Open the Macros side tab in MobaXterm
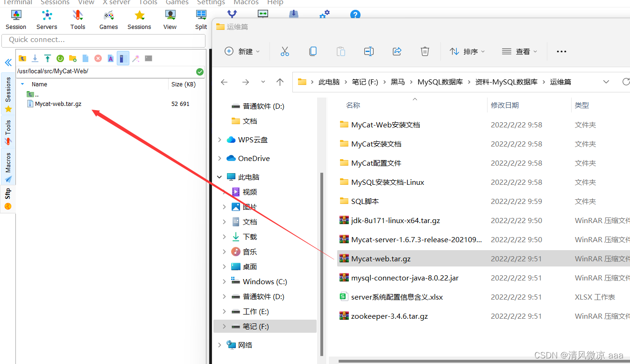This screenshot has height=364, width=630. click(8, 166)
